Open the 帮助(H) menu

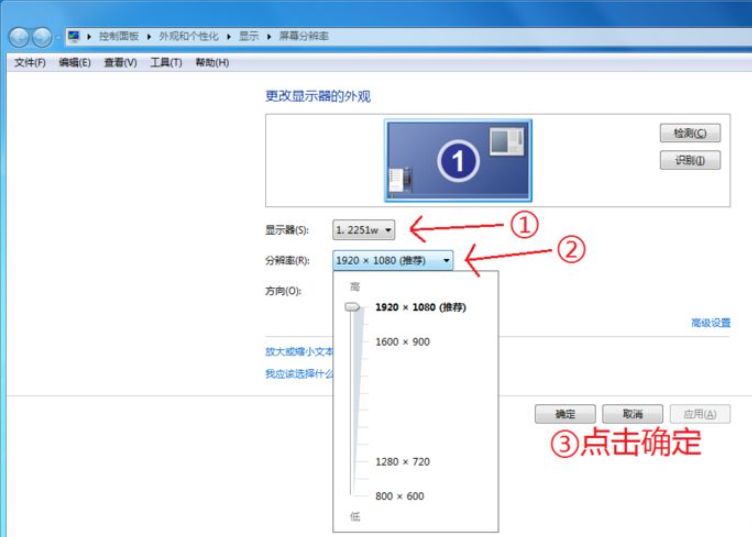[x=212, y=63]
